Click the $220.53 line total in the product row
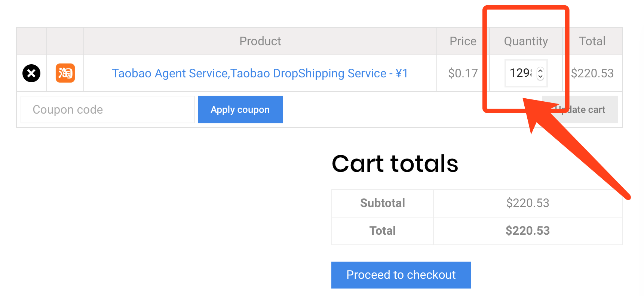The image size is (644, 296). 592,73
